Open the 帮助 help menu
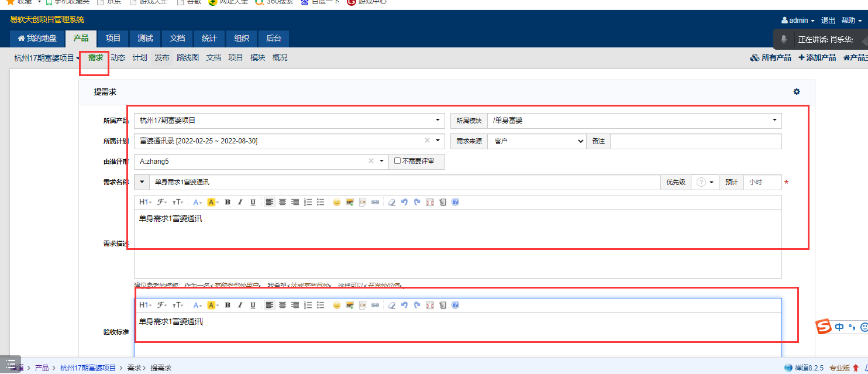This screenshot has width=868, height=374. [x=852, y=20]
